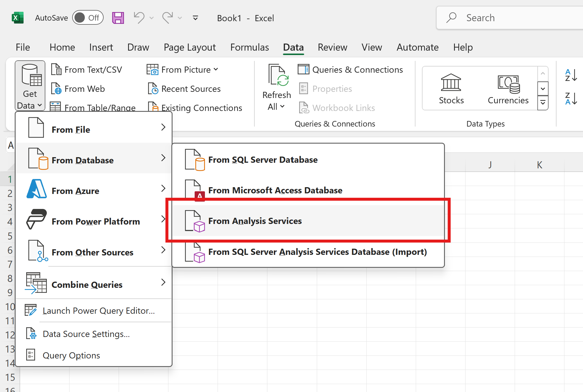The height and width of the screenshot is (392, 583).
Task: Toggle the AutoSave switch
Action: 88,18
